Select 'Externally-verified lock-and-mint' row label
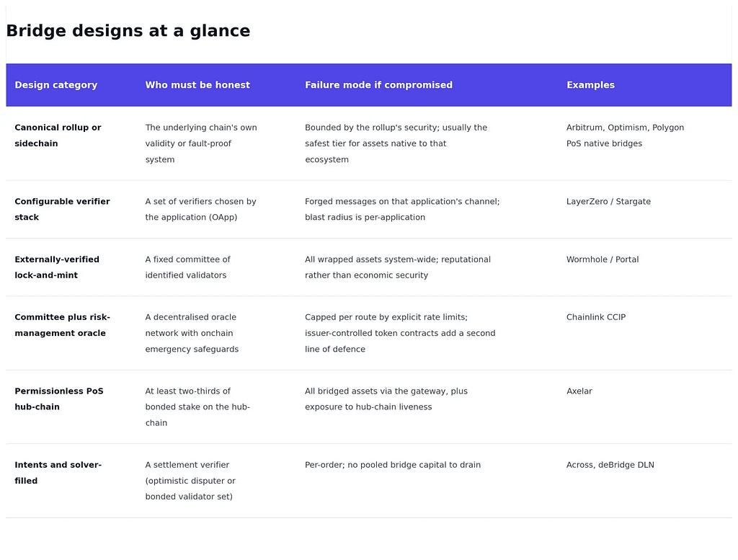738x560 pixels. tap(57, 267)
